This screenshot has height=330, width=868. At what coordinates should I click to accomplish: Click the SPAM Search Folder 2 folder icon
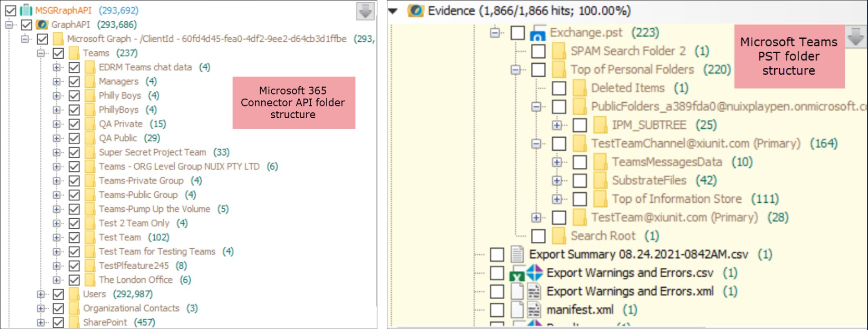[559, 51]
